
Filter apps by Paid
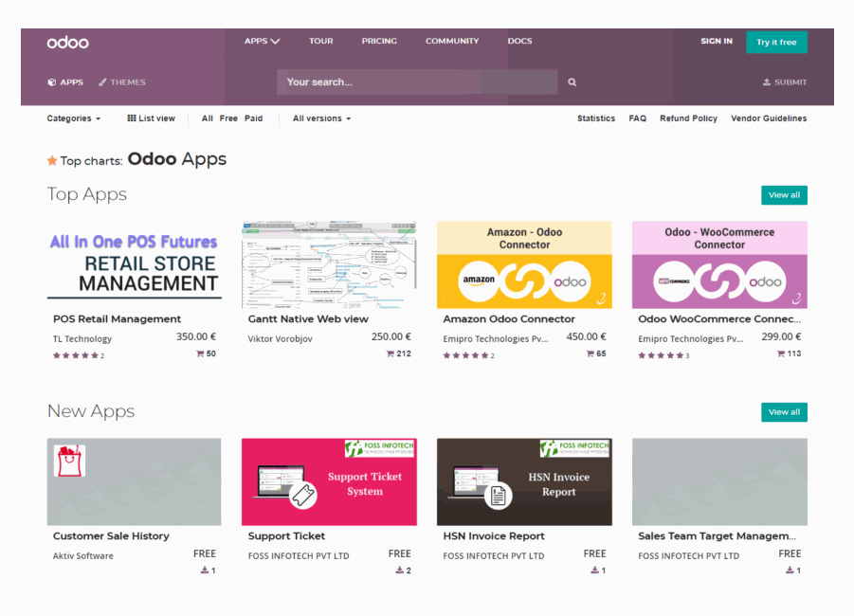click(x=253, y=118)
